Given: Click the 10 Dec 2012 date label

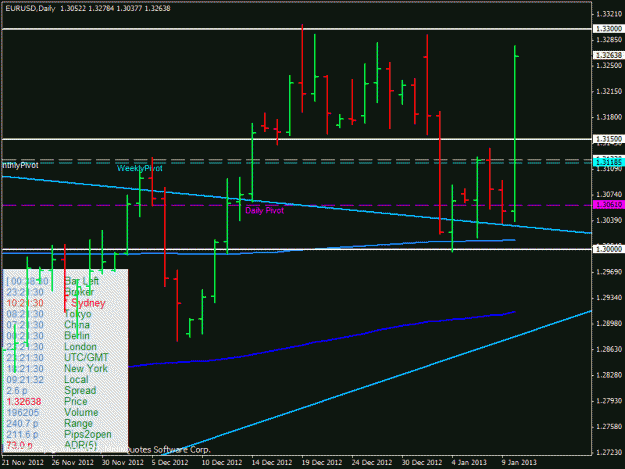Looking at the screenshot, I should coord(222,462).
